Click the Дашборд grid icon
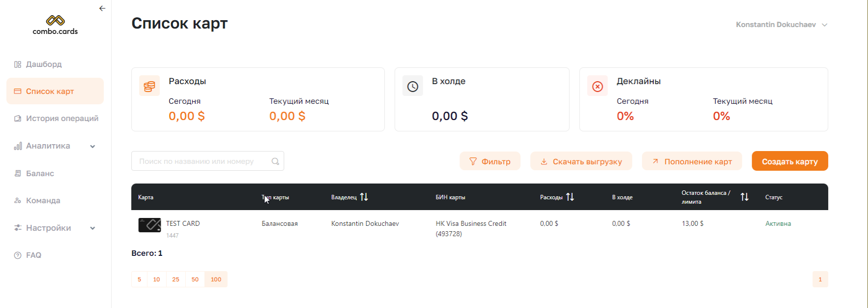Image resolution: width=868 pixels, height=308 pixels. pos(18,64)
